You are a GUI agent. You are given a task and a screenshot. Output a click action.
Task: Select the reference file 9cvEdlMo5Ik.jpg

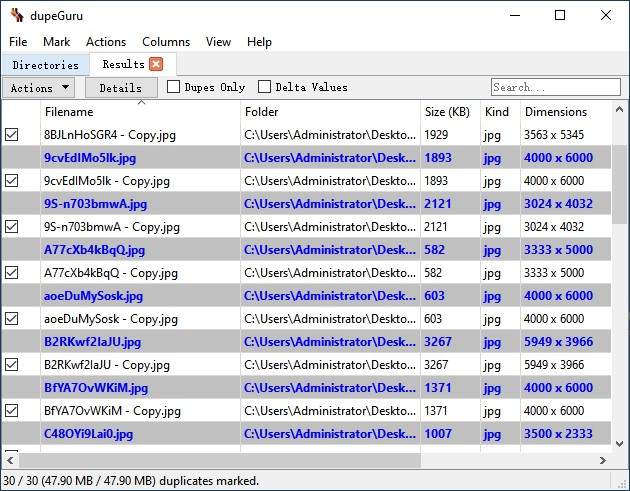90,158
